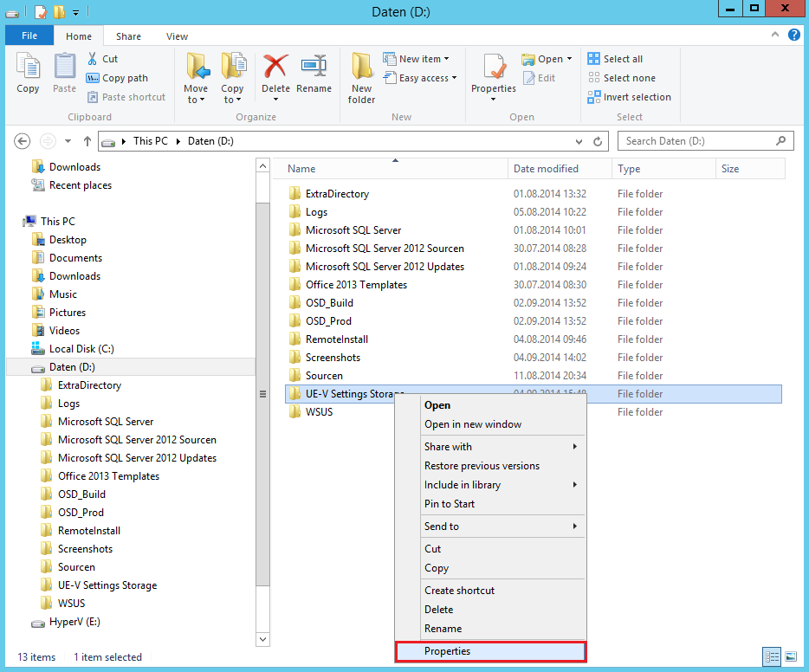
Task: Click the Properties icon in Quick Access Toolbar
Action: click(x=41, y=11)
